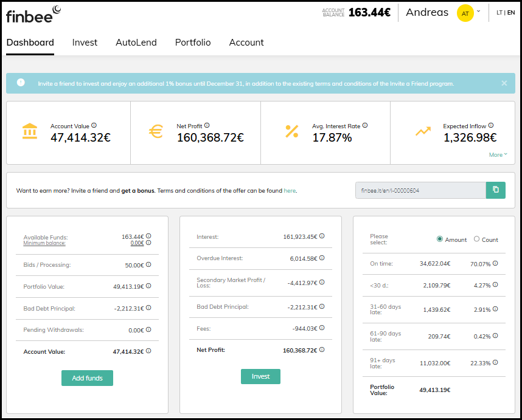Click the info icon on Bids / Processing row
Viewport: 522px width, 420px height.
coord(148,264)
